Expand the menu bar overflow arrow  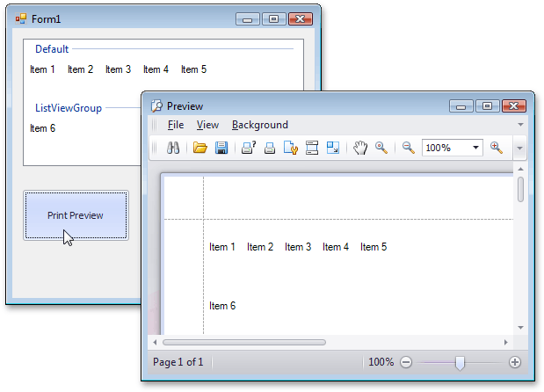click(520, 125)
